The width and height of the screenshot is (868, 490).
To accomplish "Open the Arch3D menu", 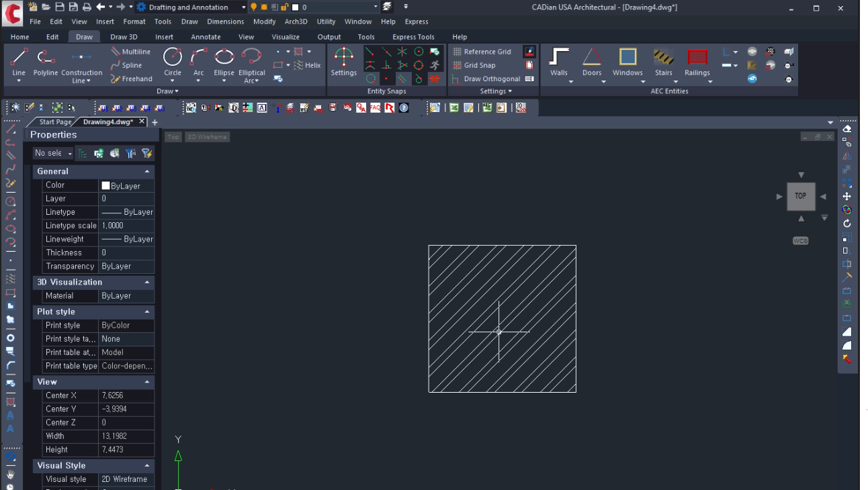I will [296, 21].
